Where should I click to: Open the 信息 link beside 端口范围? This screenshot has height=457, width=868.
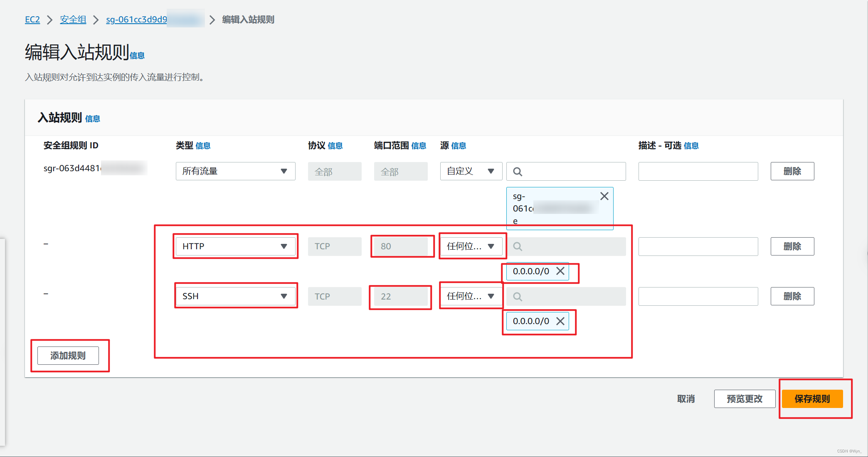click(x=419, y=146)
